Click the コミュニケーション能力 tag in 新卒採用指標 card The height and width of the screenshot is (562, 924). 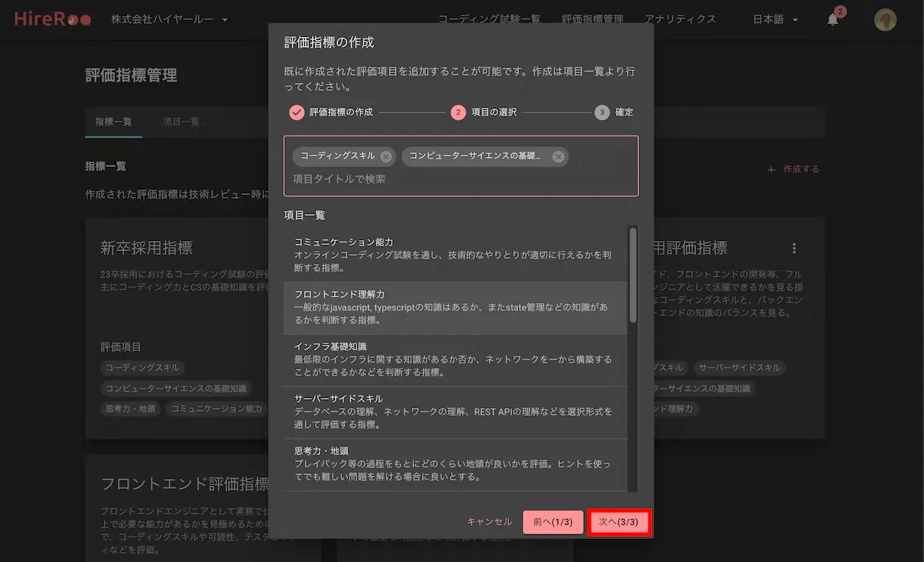[x=216, y=409]
